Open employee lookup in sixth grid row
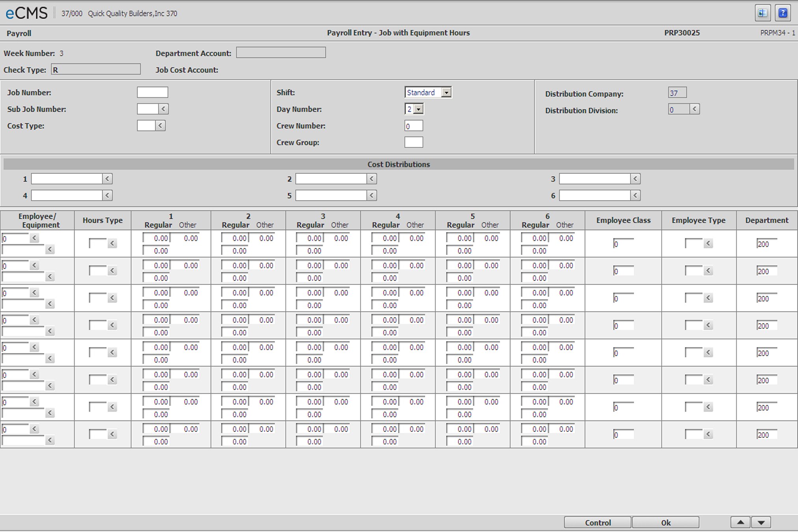798x532 pixels. (x=34, y=374)
